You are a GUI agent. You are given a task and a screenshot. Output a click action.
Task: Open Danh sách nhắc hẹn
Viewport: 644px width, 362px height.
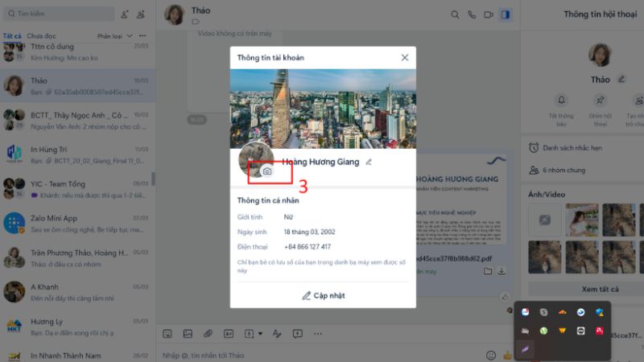[582, 148]
